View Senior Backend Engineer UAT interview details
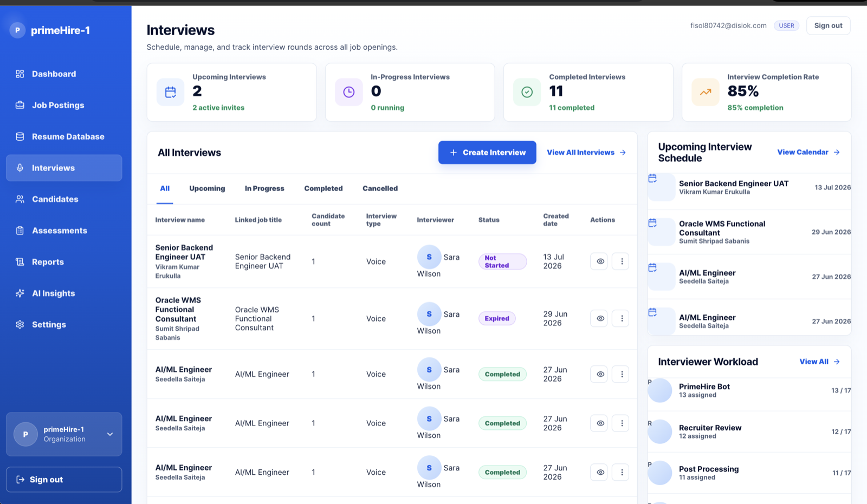The image size is (867, 504). point(599,261)
